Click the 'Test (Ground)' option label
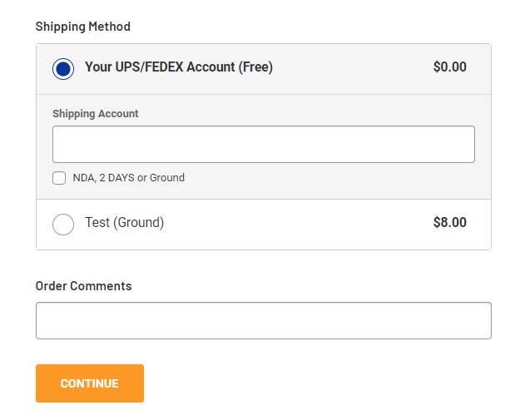 pos(125,223)
